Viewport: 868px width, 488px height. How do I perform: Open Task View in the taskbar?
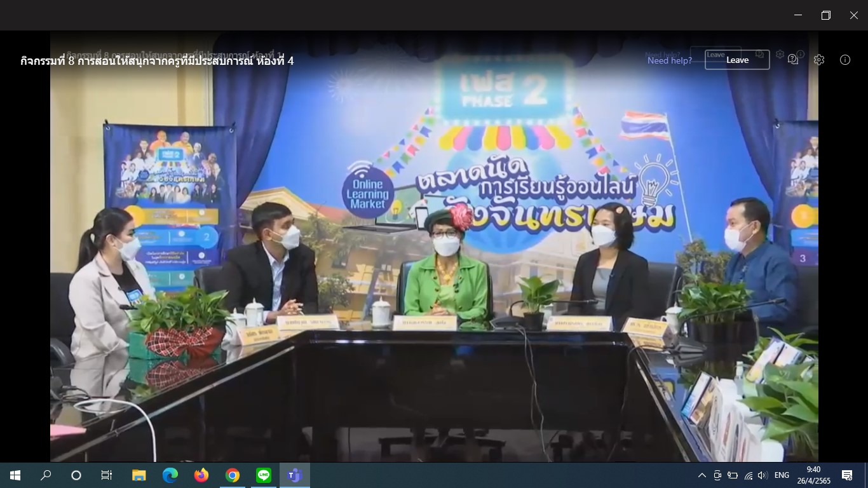[x=107, y=475]
